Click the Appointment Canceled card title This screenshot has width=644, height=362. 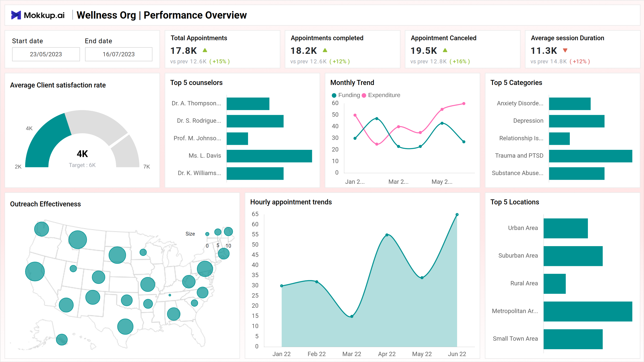click(x=444, y=38)
